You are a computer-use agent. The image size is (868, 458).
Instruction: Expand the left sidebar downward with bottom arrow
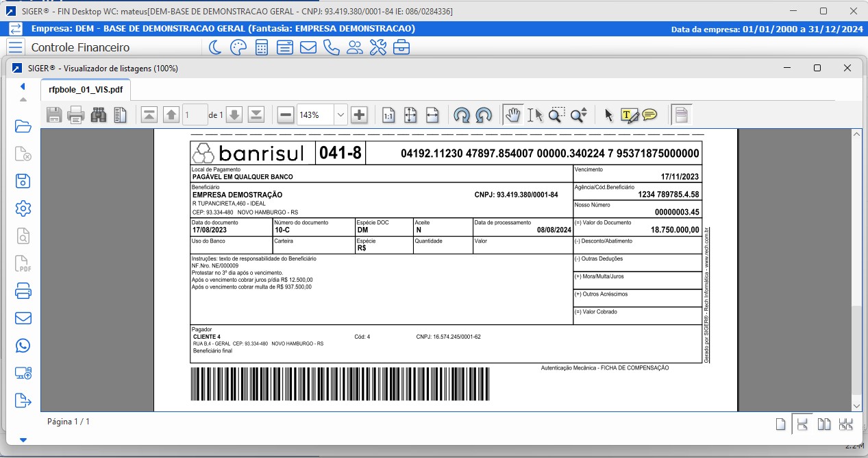pos(23,439)
